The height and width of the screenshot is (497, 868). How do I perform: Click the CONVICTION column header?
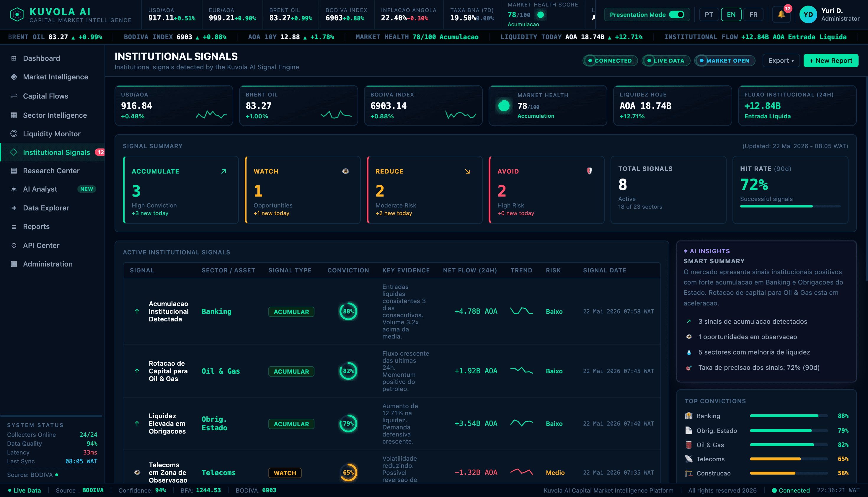tap(348, 270)
